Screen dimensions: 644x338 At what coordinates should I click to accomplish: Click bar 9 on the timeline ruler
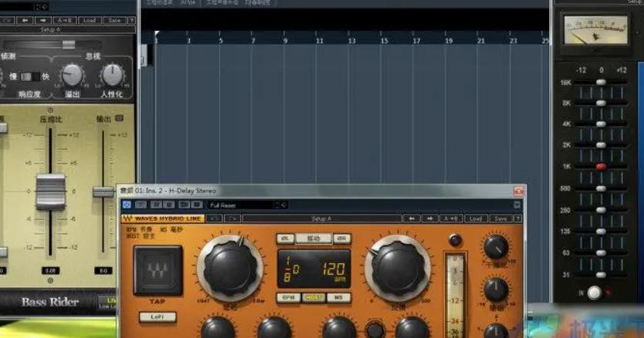pyautogui.click(x=285, y=41)
